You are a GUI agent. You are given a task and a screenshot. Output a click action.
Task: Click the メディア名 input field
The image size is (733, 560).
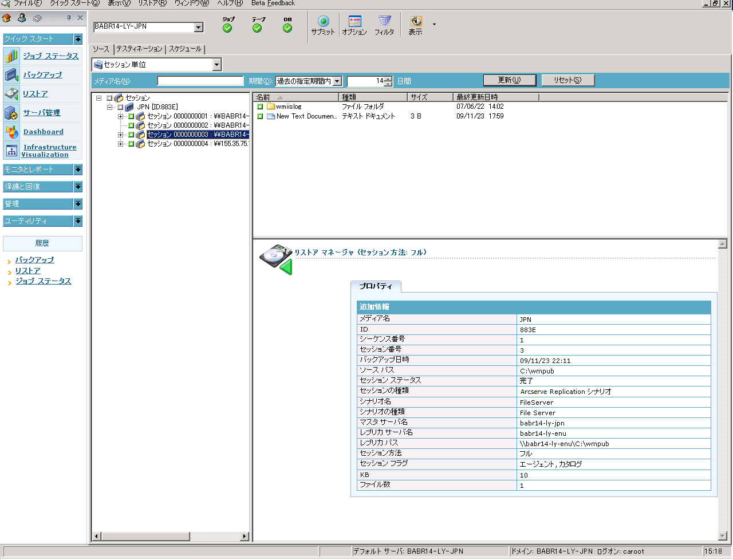200,81
